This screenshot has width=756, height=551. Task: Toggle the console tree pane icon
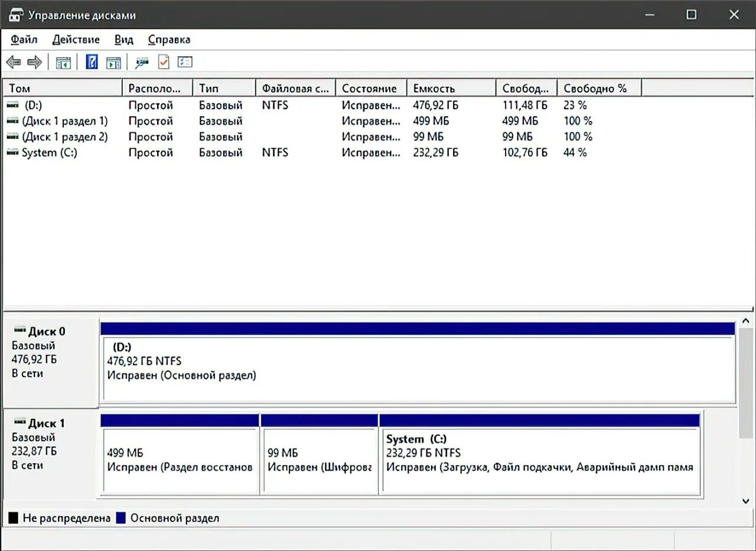coord(63,62)
